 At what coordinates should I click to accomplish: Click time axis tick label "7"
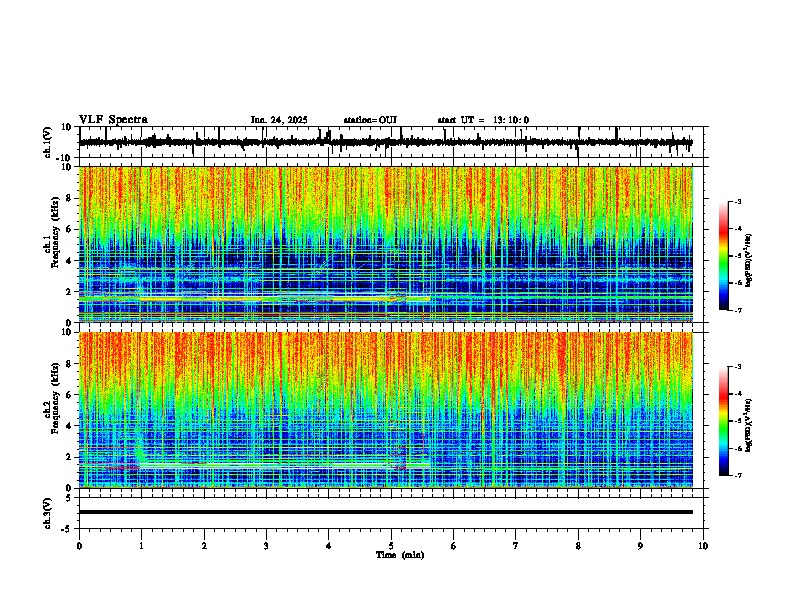(516, 546)
